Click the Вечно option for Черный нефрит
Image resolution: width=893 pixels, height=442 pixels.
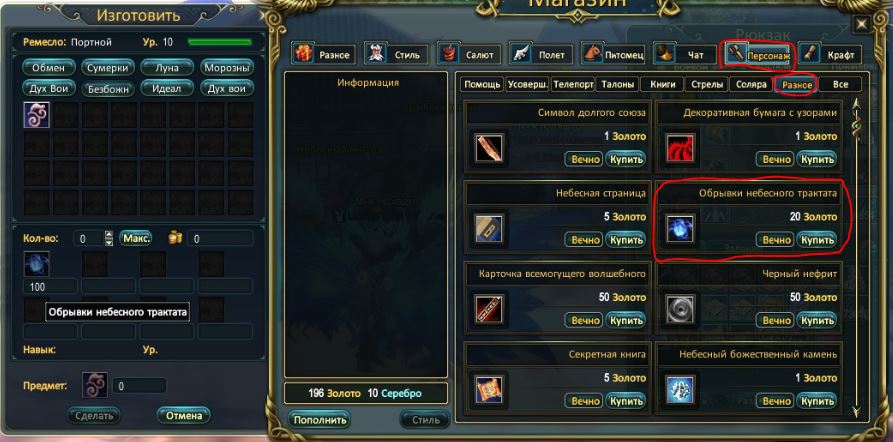pyautogui.click(x=776, y=320)
